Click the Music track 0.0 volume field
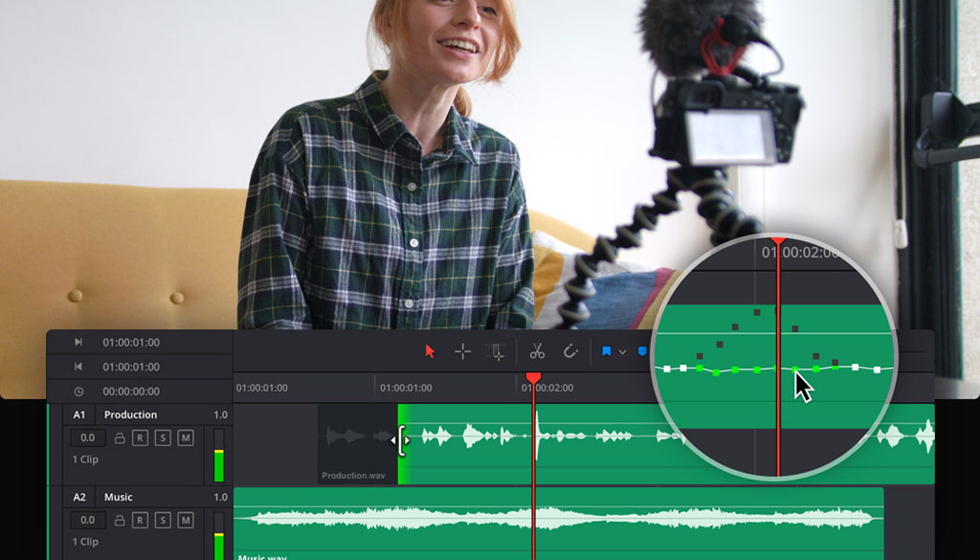 [x=88, y=520]
